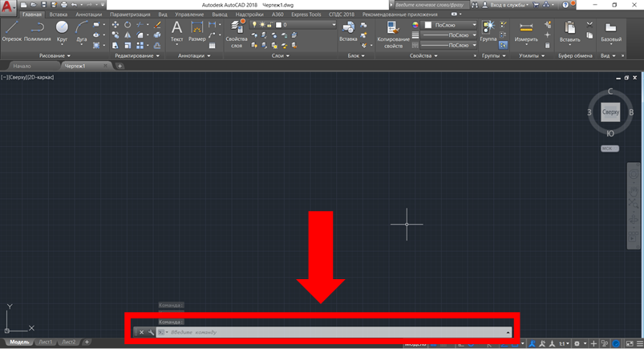Screen dimensions: 644x361
Task: Switch to the Лист1 layout tab
Action: 45,343
